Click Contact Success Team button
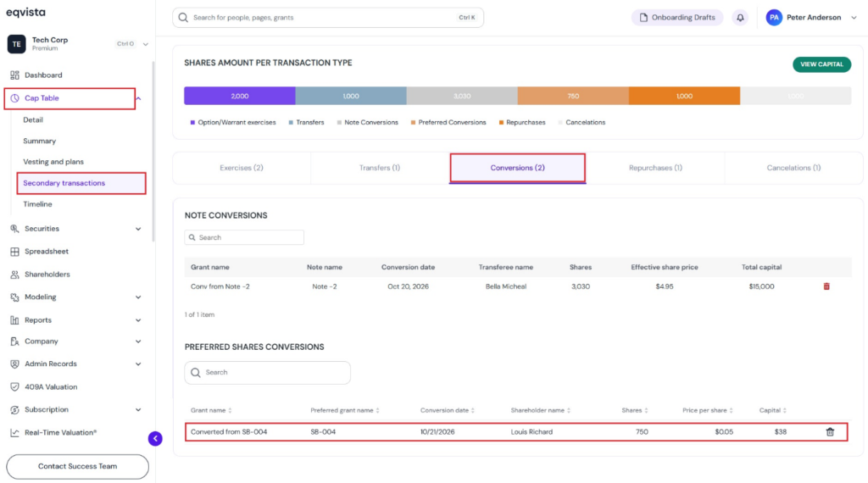 [77, 466]
